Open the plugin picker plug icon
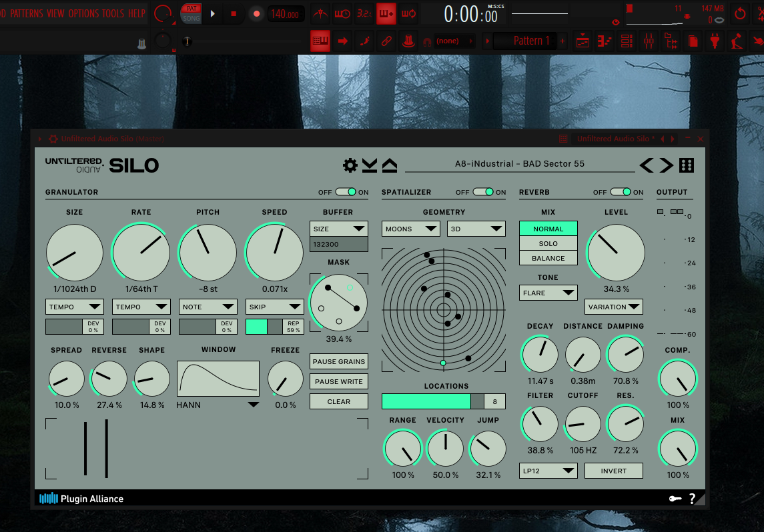The width and height of the screenshot is (764, 532). click(715, 41)
